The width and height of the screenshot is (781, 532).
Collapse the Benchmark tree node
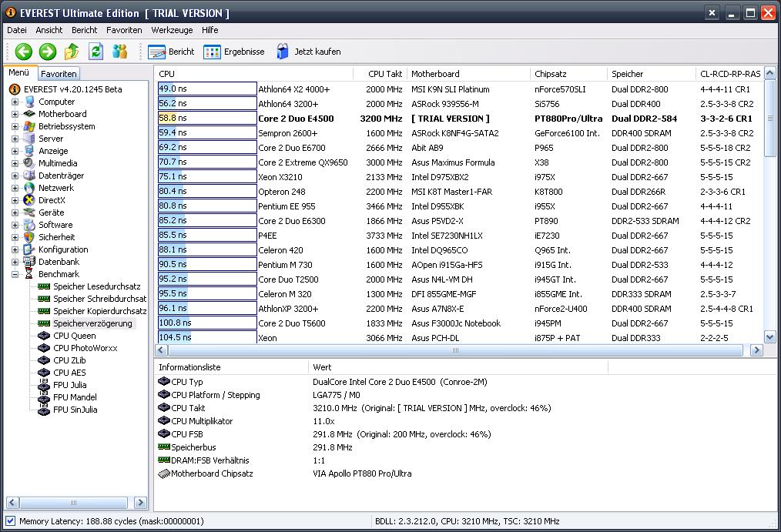pos(15,274)
